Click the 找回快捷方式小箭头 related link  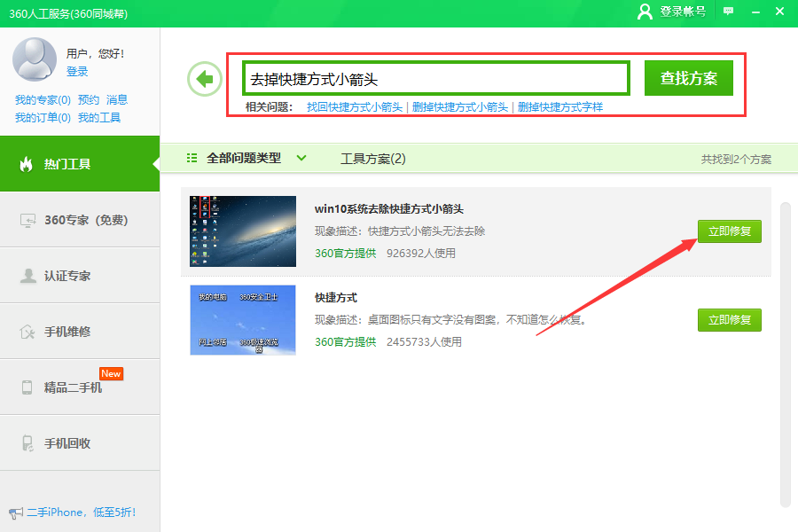point(354,107)
